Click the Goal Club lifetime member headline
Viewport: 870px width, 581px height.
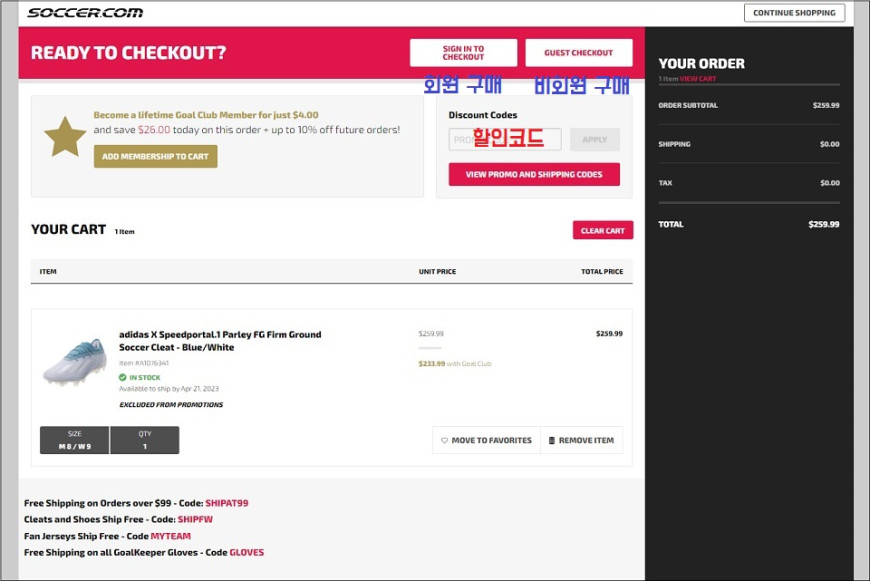pyautogui.click(x=206, y=115)
